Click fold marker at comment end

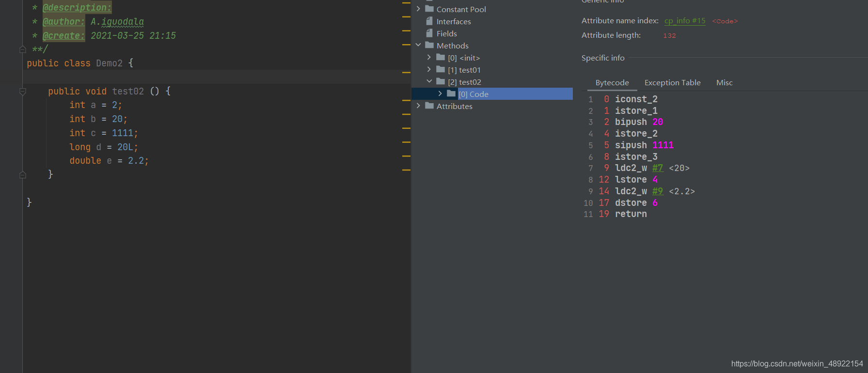[x=22, y=49]
